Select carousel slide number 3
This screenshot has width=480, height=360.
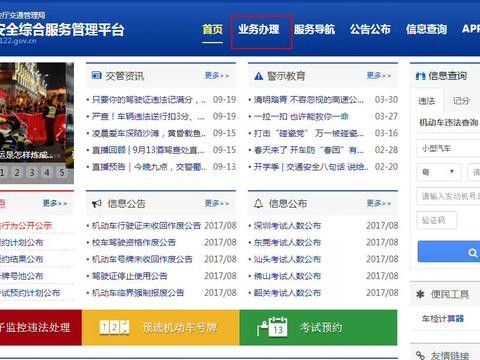tap(32, 172)
